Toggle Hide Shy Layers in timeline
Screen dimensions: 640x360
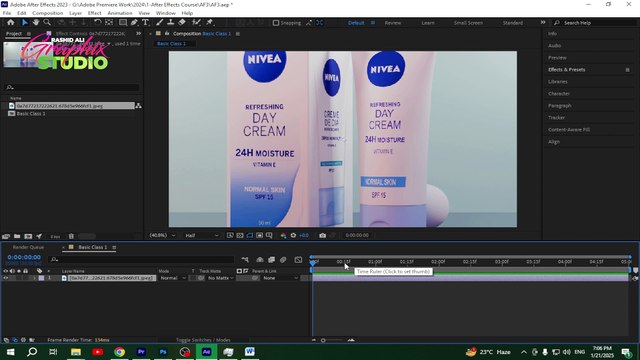(260, 260)
